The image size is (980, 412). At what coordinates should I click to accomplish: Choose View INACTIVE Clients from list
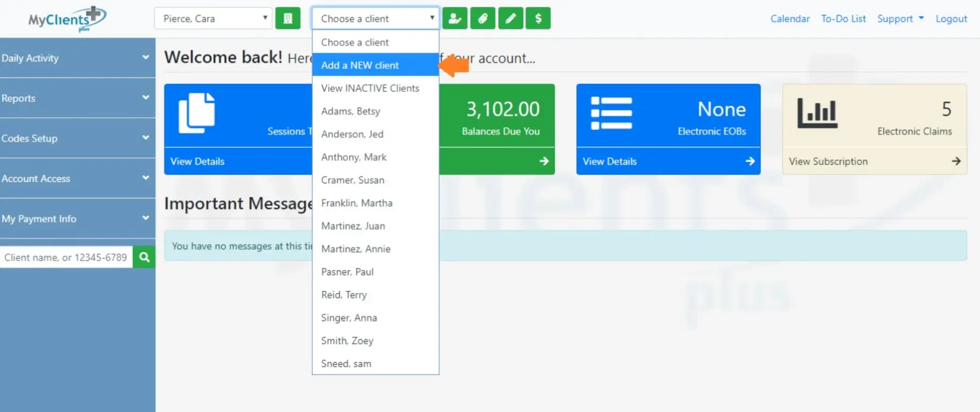tap(370, 88)
